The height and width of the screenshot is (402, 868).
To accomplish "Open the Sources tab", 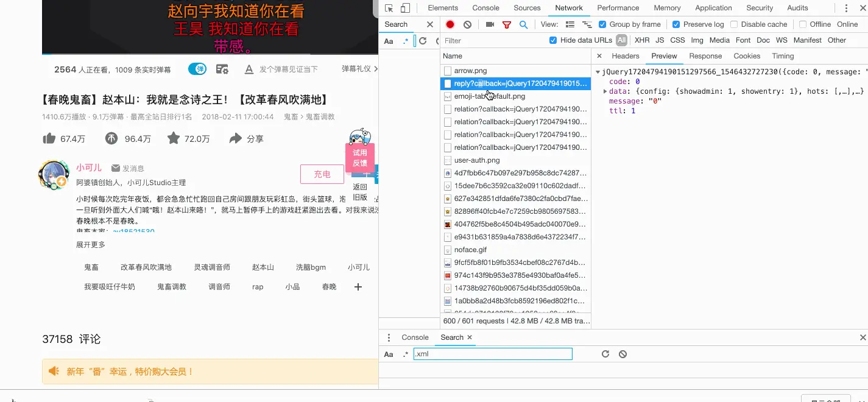I will [527, 8].
